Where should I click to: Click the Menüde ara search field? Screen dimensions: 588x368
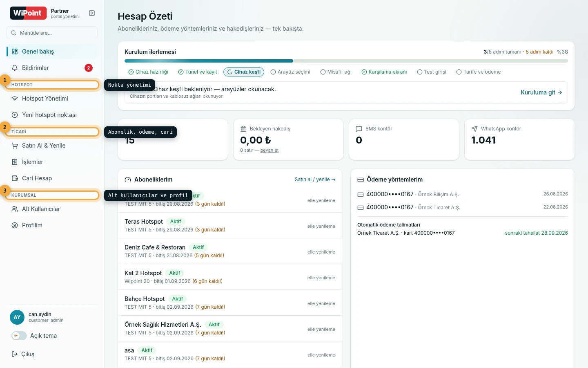pos(52,33)
